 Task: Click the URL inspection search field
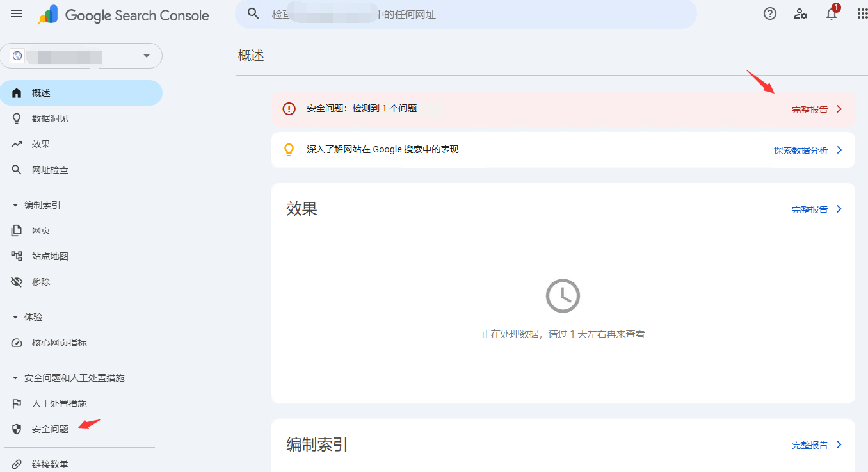point(474,14)
